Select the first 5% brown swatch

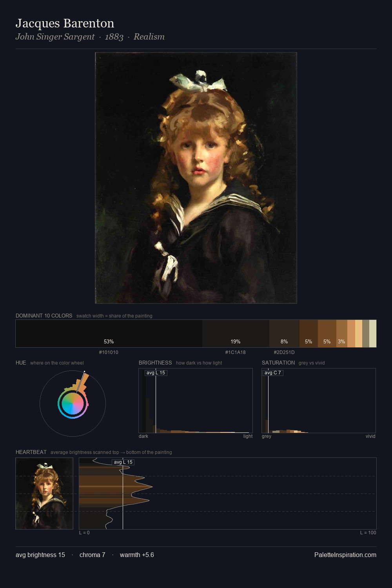(x=309, y=334)
